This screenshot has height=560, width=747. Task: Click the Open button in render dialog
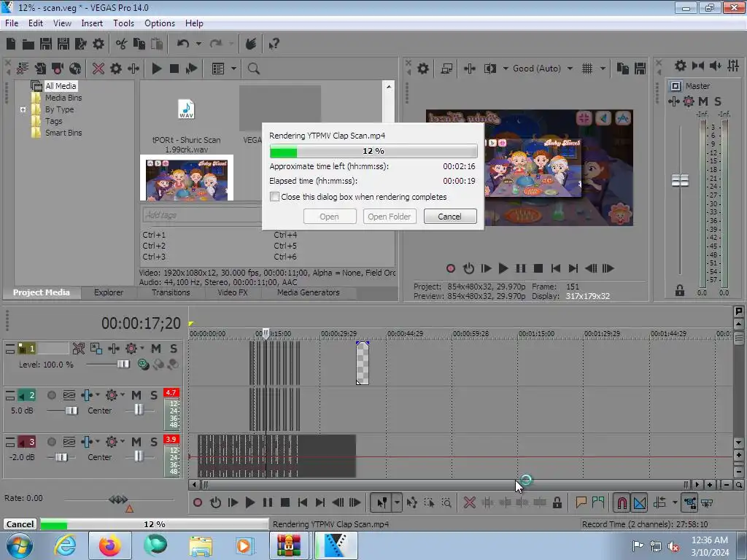click(x=330, y=217)
